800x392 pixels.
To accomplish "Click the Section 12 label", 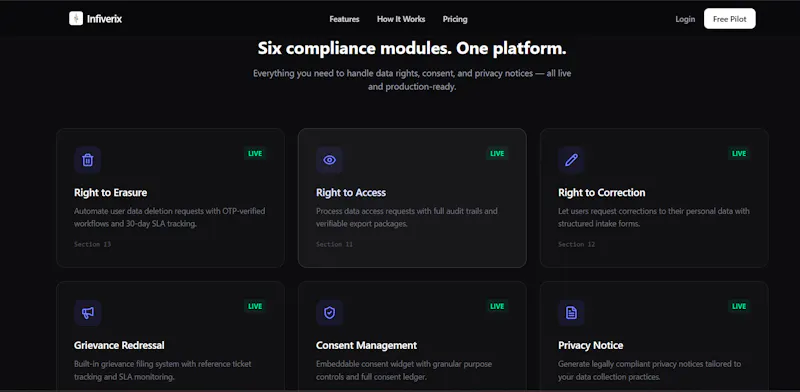I will click(577, 244).
